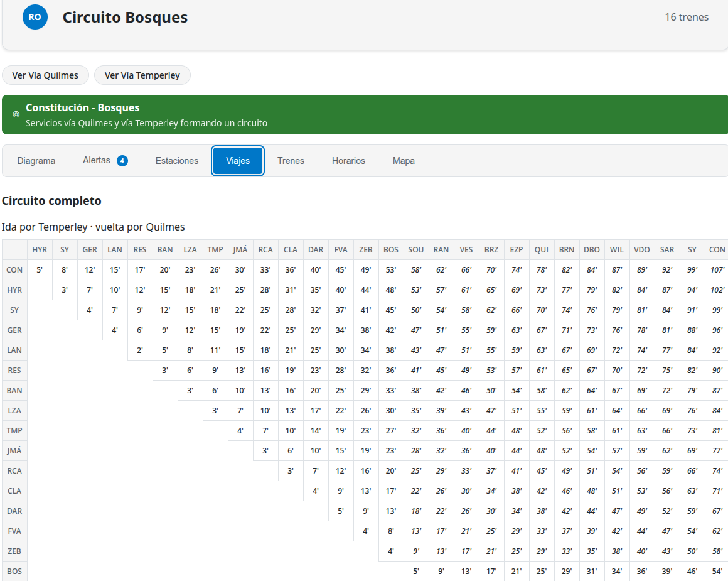
Task: Click the Circuito completo heading
Action: coord(51,201)
